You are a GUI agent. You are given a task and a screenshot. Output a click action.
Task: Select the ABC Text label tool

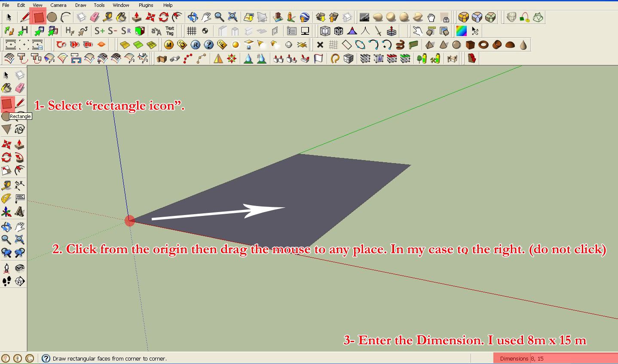[20, 198]
